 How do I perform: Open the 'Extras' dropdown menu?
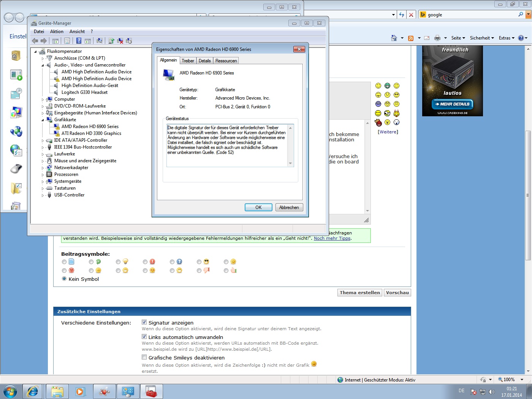point(507,38)
